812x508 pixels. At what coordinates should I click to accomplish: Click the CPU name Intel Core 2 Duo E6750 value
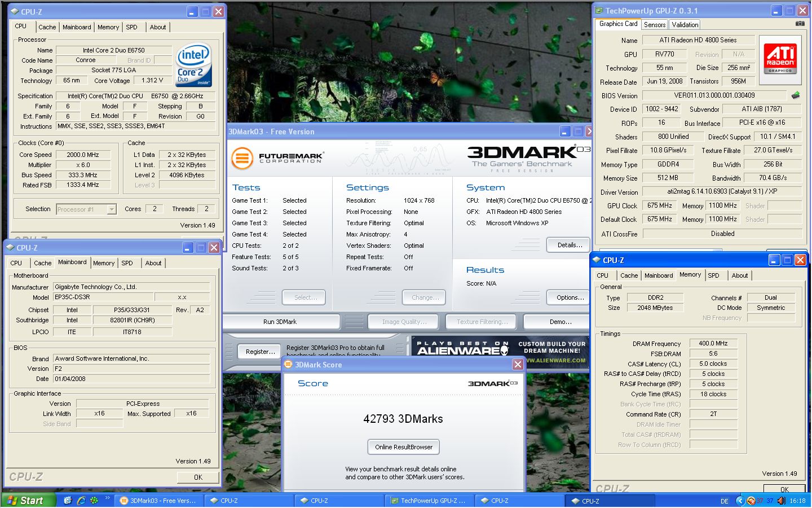coord(114,50)
